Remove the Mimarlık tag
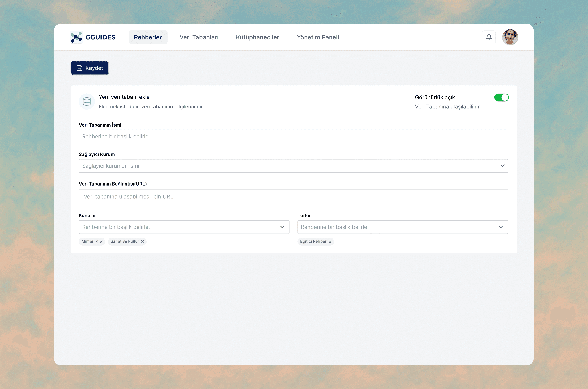 [x=101, y=242]
